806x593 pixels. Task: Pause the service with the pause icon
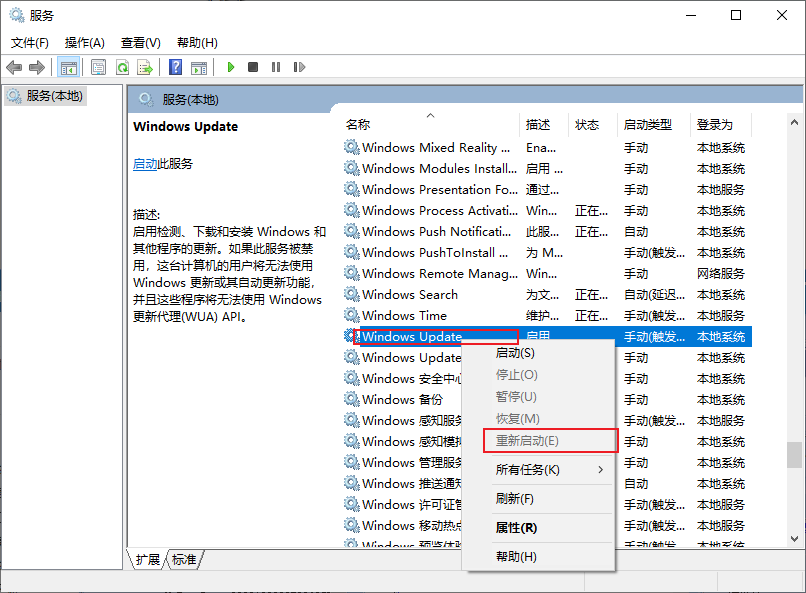(278, 67)
